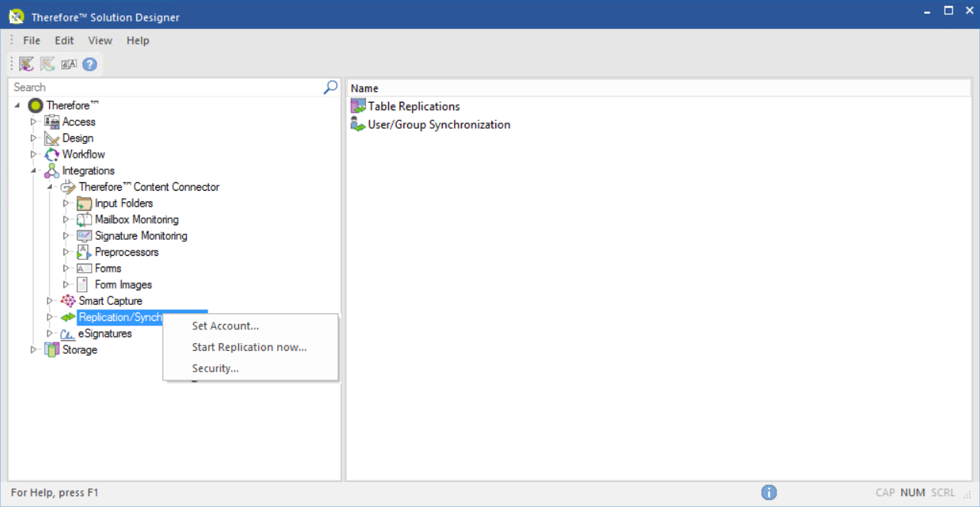Screen dimensions: 980x507
Task: Open the File menu
Action: coord(31,41)
